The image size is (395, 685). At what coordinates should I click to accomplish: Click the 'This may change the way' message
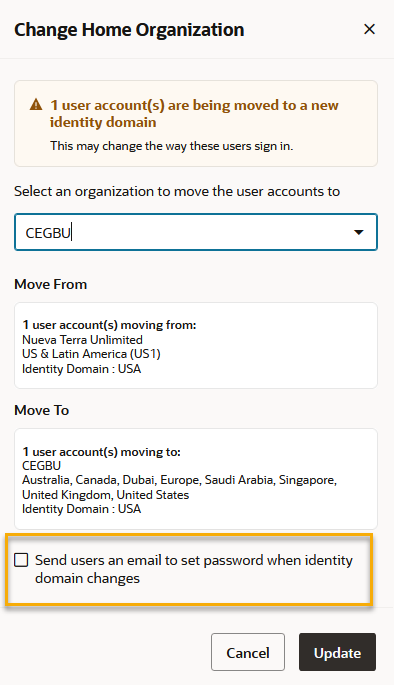pos(171,146)
